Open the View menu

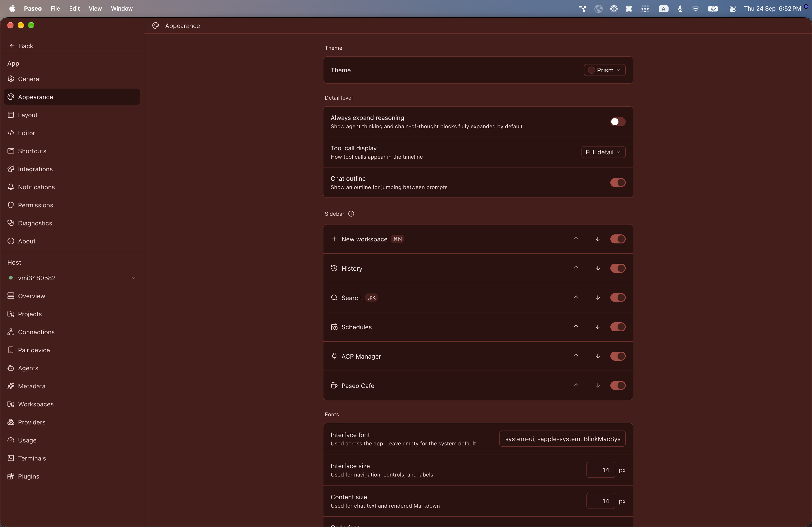coord(95,9)
